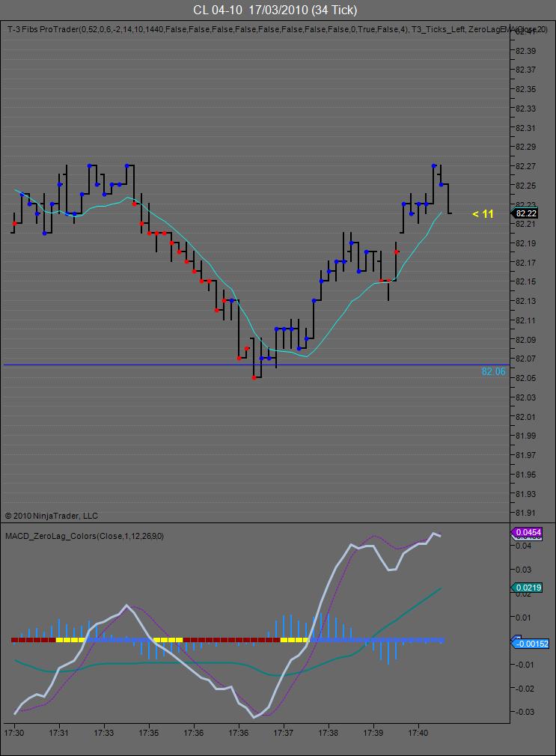Click the 82.11 price axis label

[x=525, y=320]
